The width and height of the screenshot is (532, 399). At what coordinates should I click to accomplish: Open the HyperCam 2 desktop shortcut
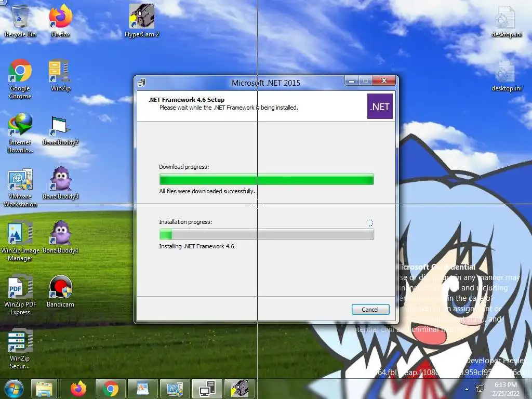click(x=142, y=20)
